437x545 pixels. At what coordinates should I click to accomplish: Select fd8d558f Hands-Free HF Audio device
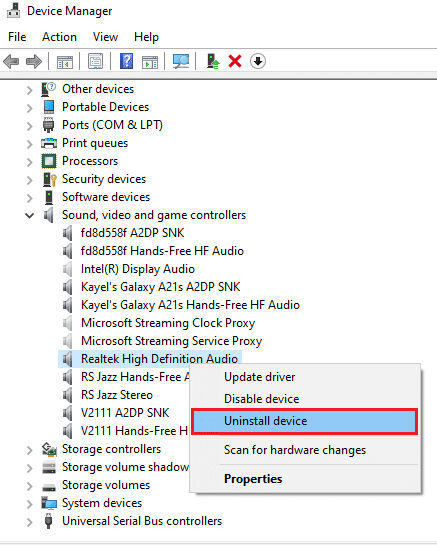[x=162, y=251]
